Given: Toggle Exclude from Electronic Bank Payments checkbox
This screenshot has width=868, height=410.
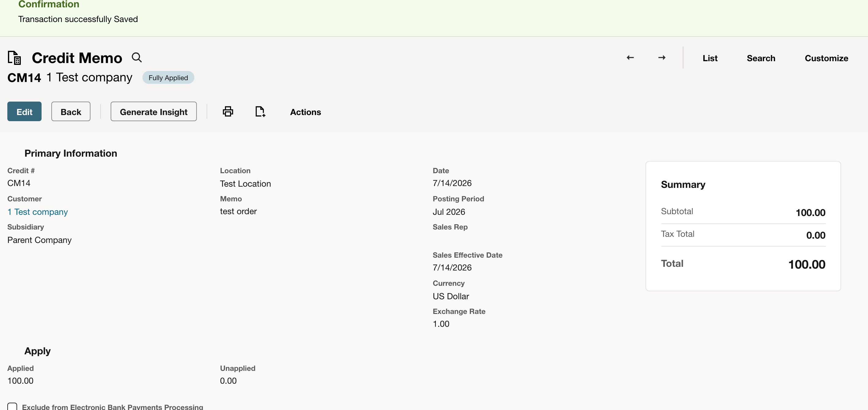Looking at the screenshot, I should click(13, 406).
